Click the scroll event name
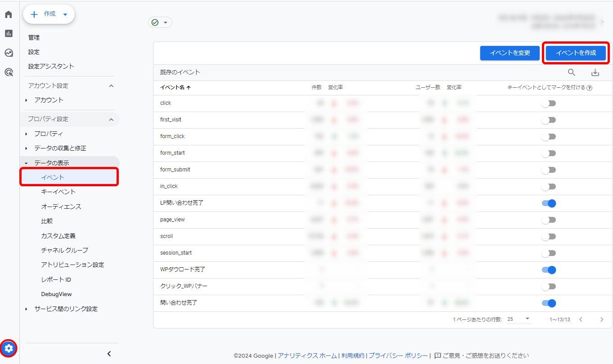Viewport: 613px width, 364px height. click(167, 236)
